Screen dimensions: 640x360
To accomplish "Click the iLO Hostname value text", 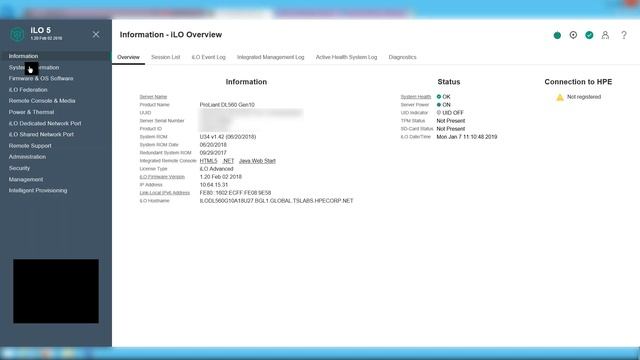I will coord(276,201).
